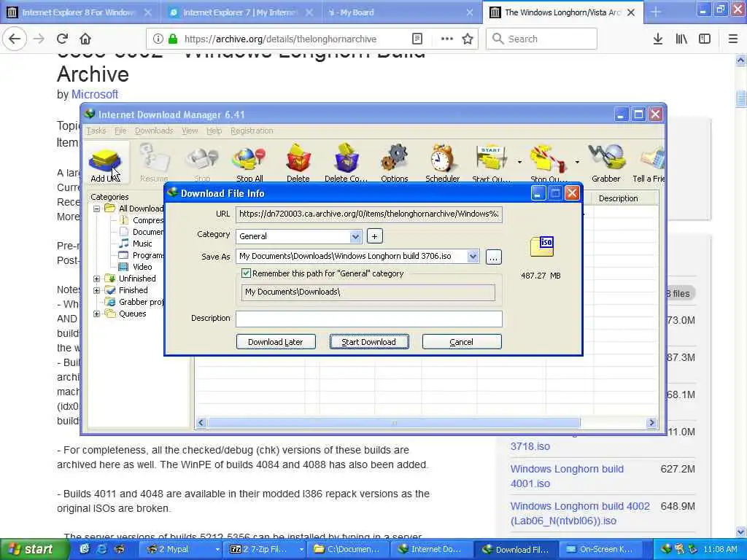747x560 pixels.
Task: Open the View menu in IDM
Action: tap(190, 131)
